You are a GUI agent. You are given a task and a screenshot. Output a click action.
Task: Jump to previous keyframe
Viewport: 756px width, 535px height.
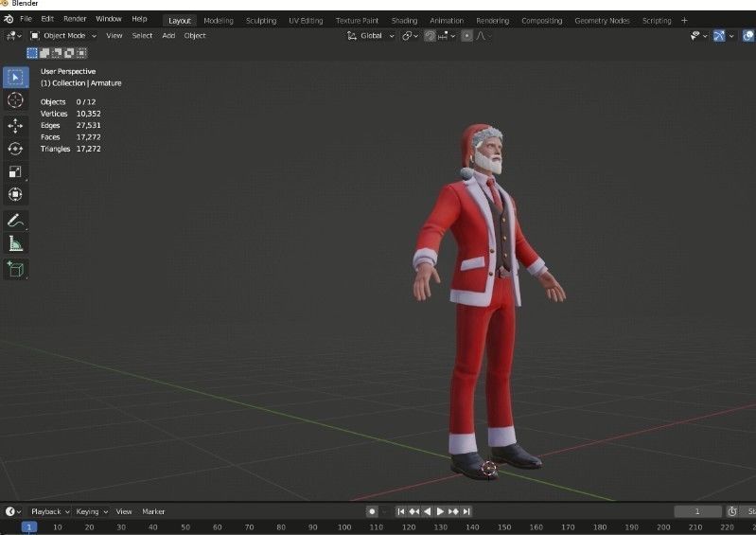(414, 511)
